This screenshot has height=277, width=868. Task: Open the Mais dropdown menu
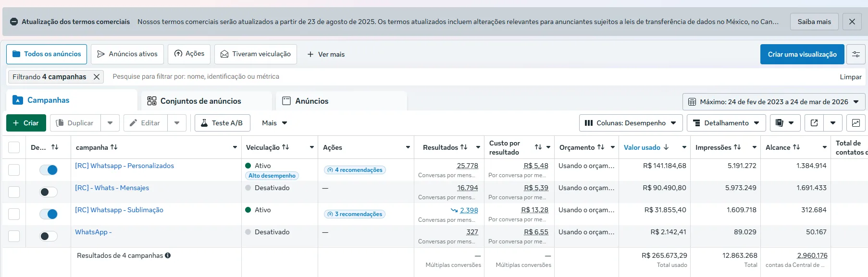[x=274, y=123]
